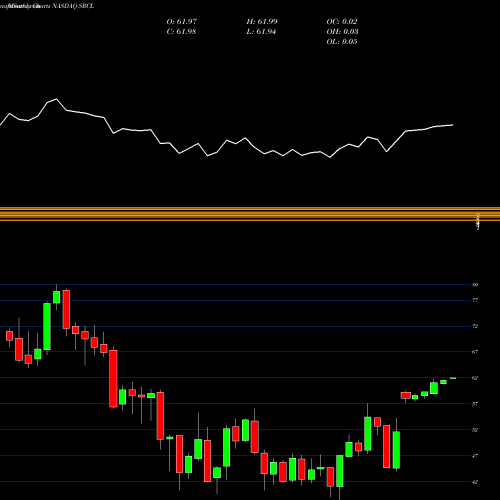Click the 67 price axis label
Image resolution: width=500 pixels, height=500 pixels.
click(475, 352)
